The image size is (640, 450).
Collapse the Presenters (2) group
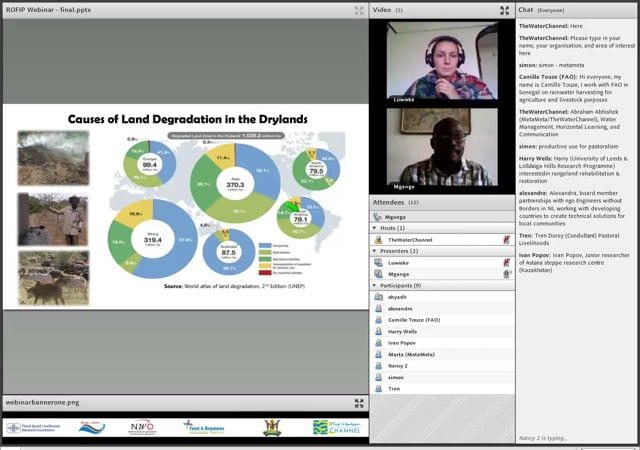click(374, 251)
